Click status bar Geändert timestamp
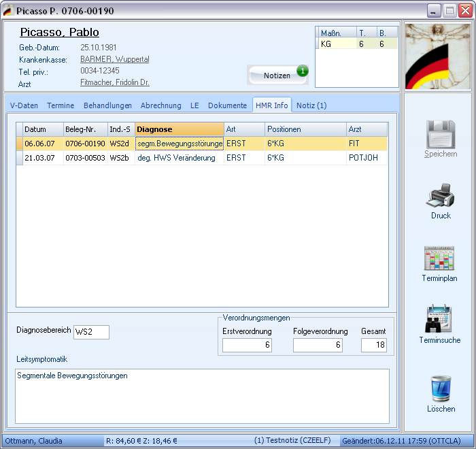476x449 pixels. coord(401,441)
